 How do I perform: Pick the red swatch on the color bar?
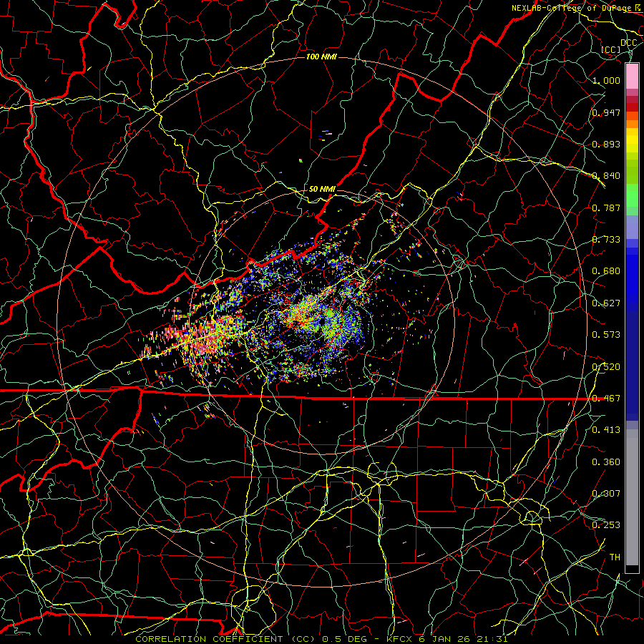[x=632, y=107]
